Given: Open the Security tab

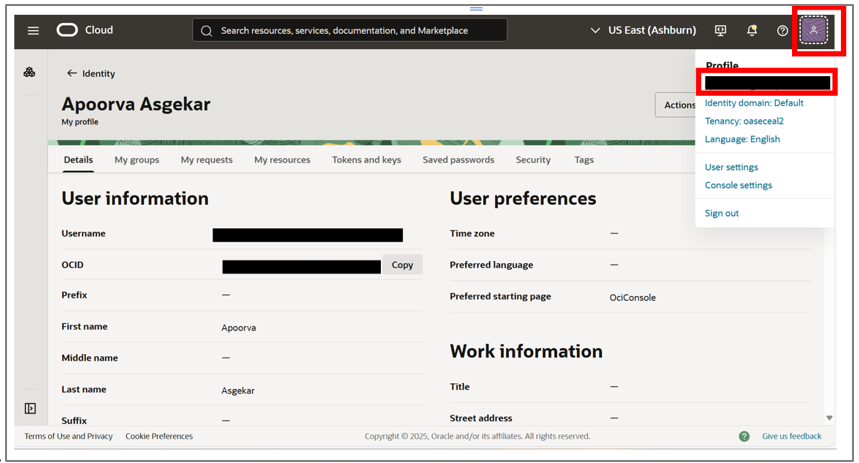Looking at the screenshot, I should 533,160.
